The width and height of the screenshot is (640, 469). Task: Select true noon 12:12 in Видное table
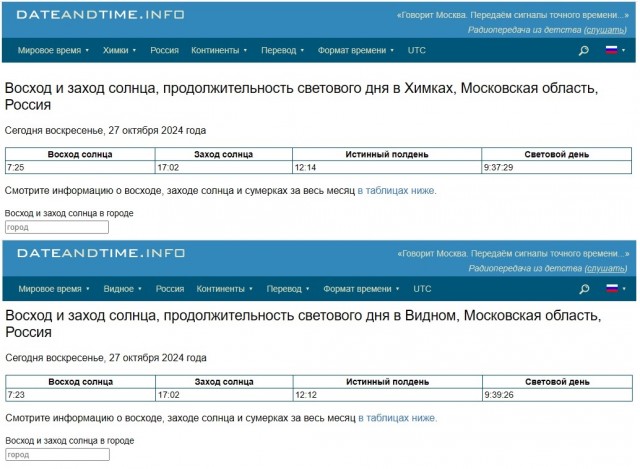(306, 395)
